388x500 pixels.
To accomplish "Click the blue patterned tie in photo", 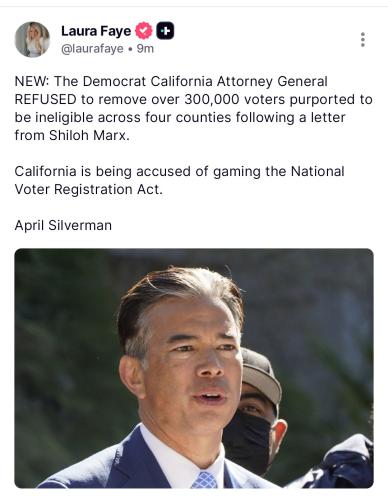I will point(204,480).
